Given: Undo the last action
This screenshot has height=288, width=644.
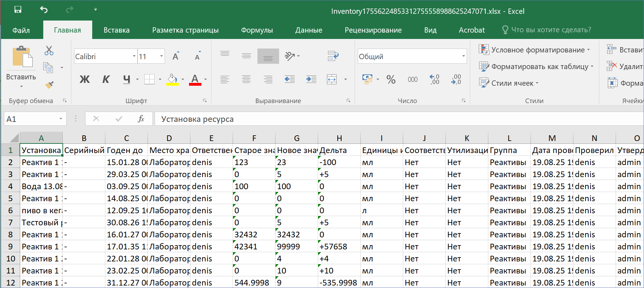Looking at the screenshot, I should (44, 10).
